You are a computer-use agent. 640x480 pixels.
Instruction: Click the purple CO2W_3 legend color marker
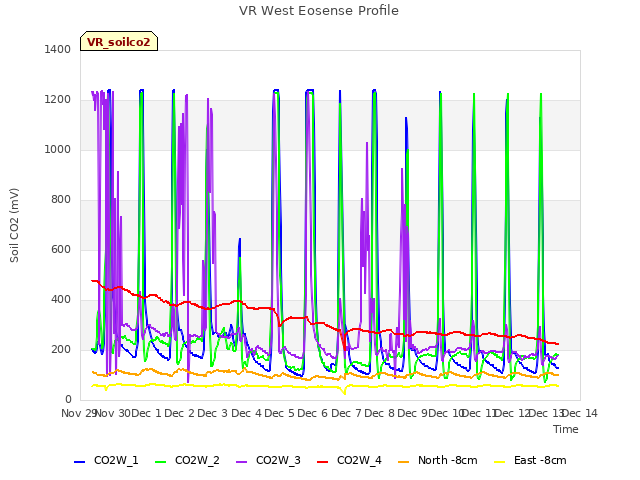pos(242,461)
